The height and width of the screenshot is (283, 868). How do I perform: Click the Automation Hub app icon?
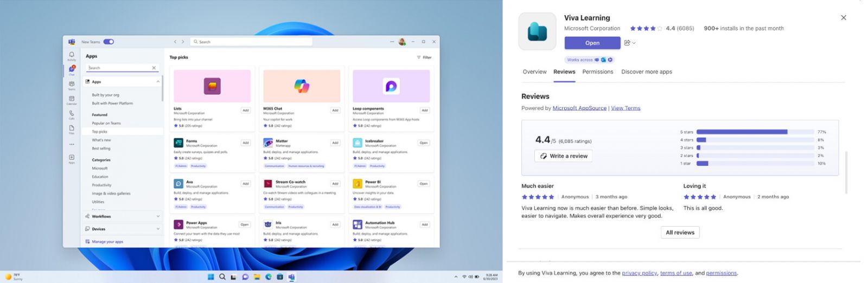point(358,224)
